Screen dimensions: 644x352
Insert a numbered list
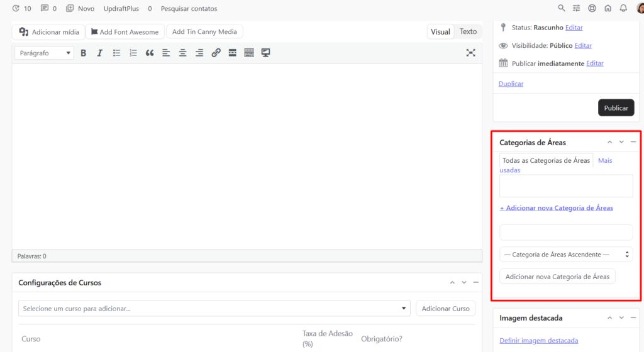(x=133, y=53)
